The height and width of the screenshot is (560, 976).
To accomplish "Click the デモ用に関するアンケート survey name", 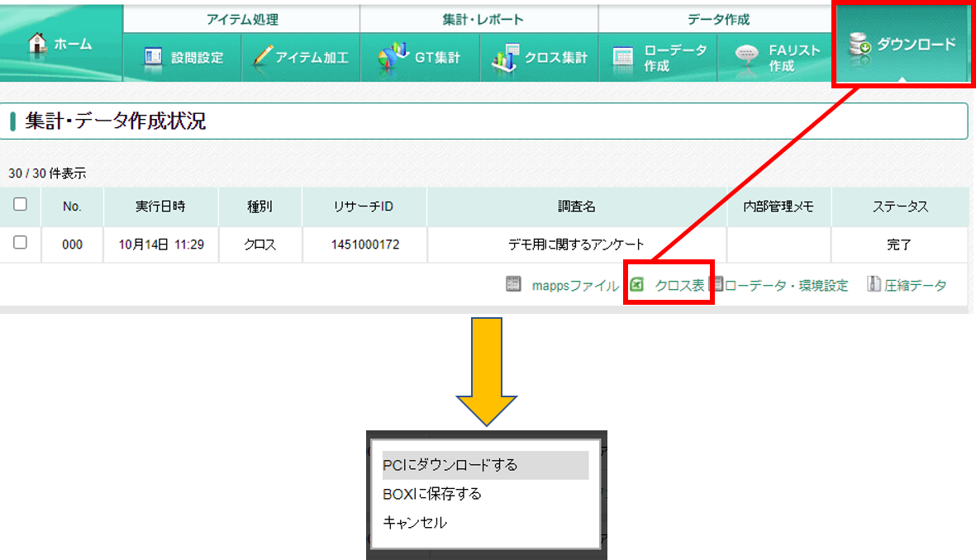I will pos(576,244).
